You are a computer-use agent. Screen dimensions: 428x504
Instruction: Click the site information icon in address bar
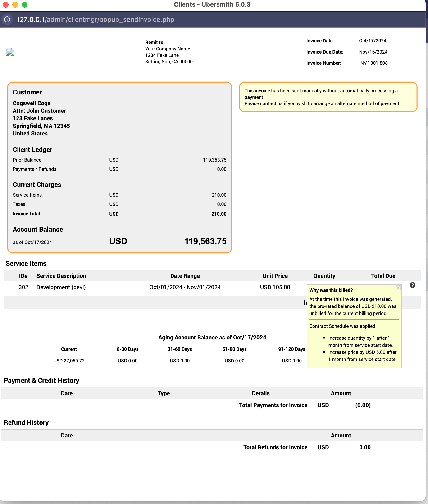pos(7,19)
